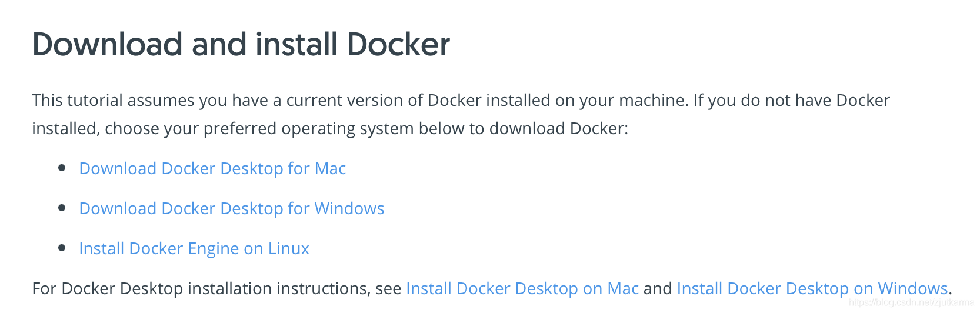Click the bullet point before the Linux install

click(62, 248)
